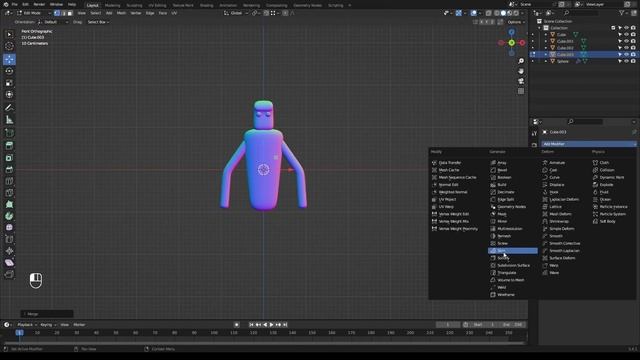Toggle viewport visibility eye for Sphere
Viewport: 640px width, 360px height.
pyautogui.click(x=627, y=61)
